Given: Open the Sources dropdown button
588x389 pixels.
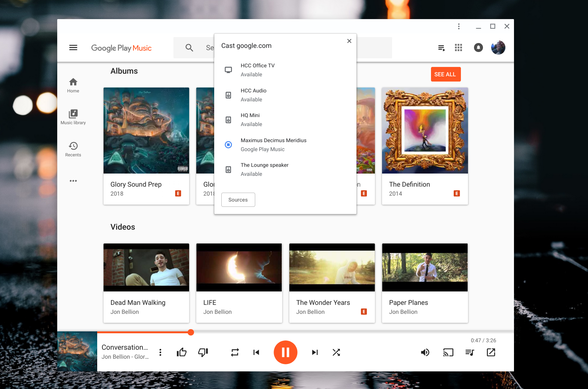Looking at the screenshot, I should 238,200.
